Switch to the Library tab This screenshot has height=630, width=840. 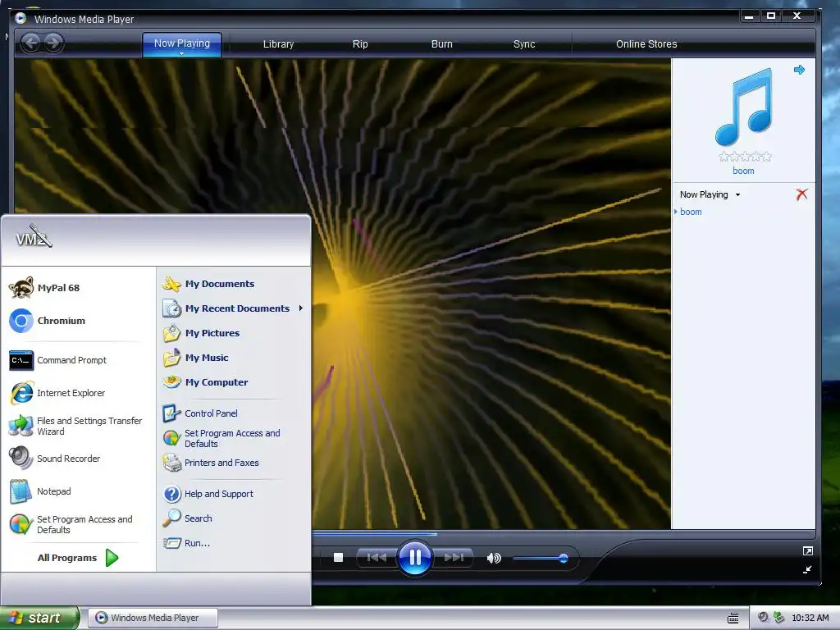[x=278, y=44]
